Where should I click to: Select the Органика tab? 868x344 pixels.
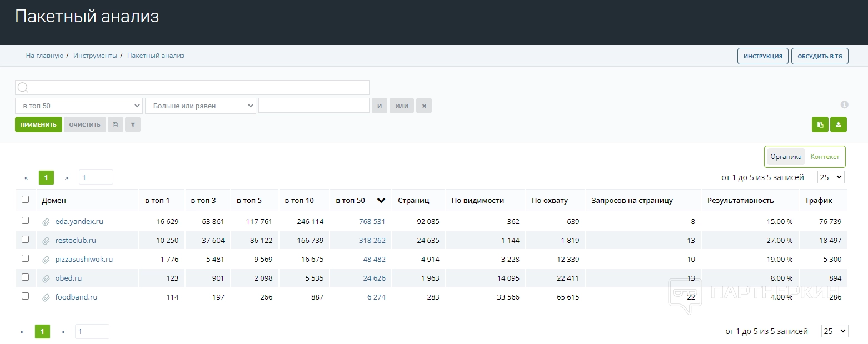click(786, 157)
